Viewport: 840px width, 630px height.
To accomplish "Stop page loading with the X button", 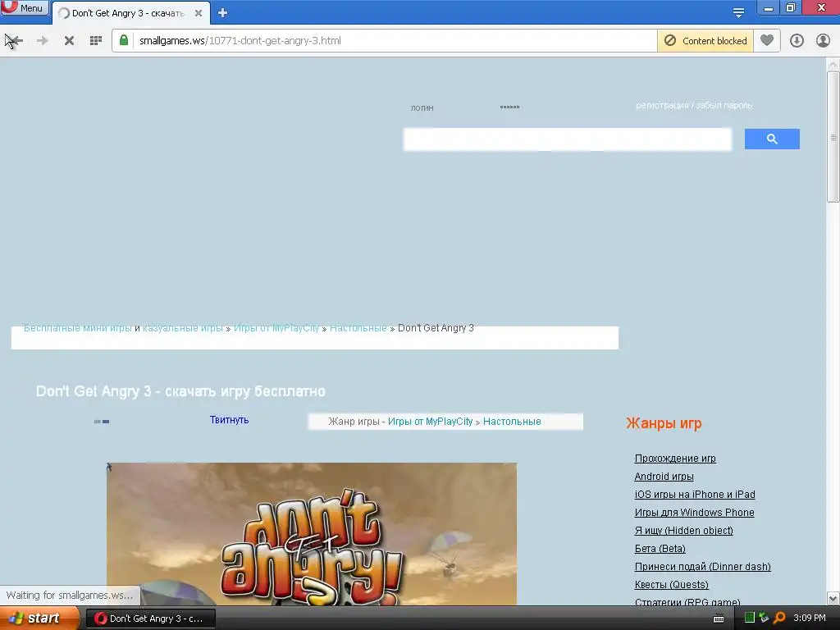I will 69,41.
